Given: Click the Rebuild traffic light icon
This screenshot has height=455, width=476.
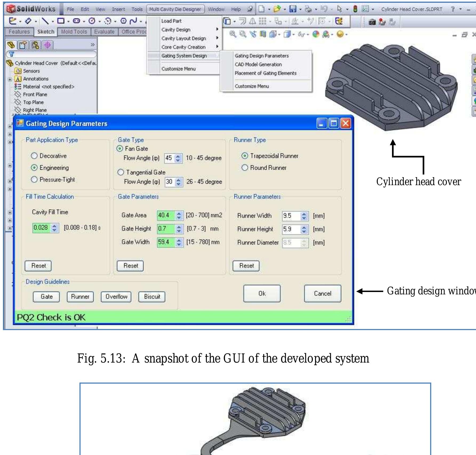Looking at the screenshot, I should coord(355,9).
